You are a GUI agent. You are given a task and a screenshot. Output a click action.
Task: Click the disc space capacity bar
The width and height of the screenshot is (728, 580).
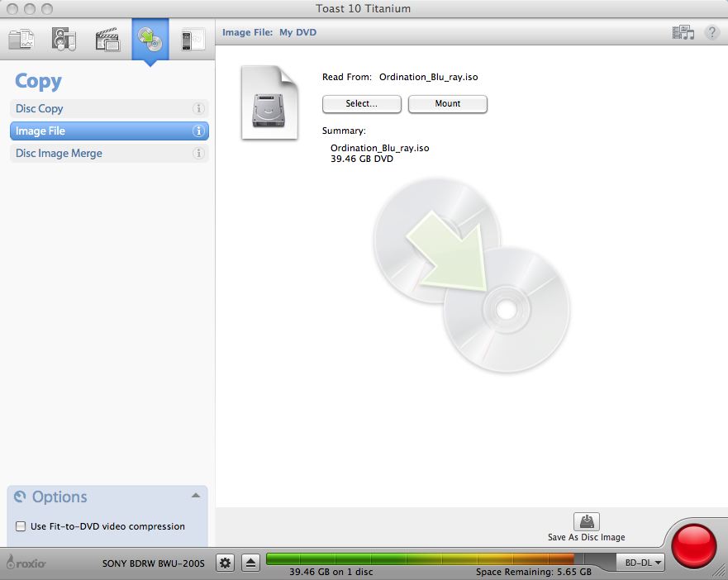[x=440, y=559]
